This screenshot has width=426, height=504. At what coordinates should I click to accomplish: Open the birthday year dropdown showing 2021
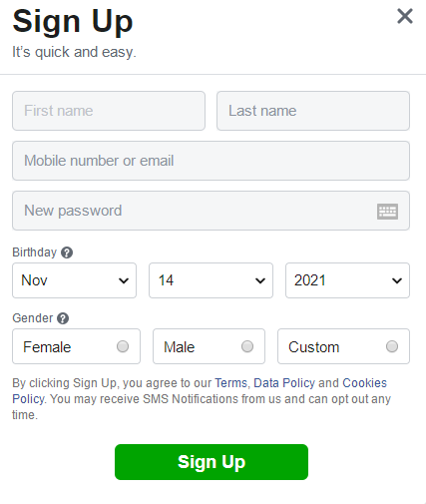click(x=347, y=280)
